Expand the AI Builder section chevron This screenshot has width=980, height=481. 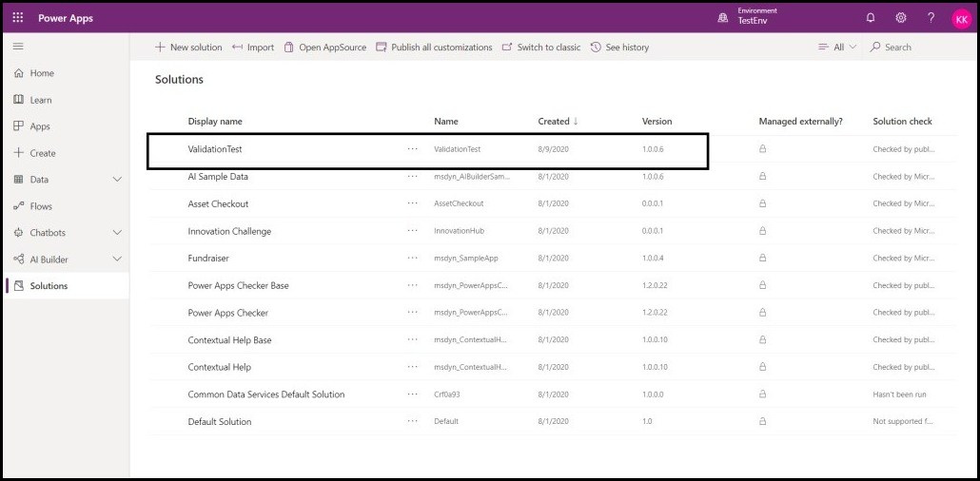click(x=117, y=260)
